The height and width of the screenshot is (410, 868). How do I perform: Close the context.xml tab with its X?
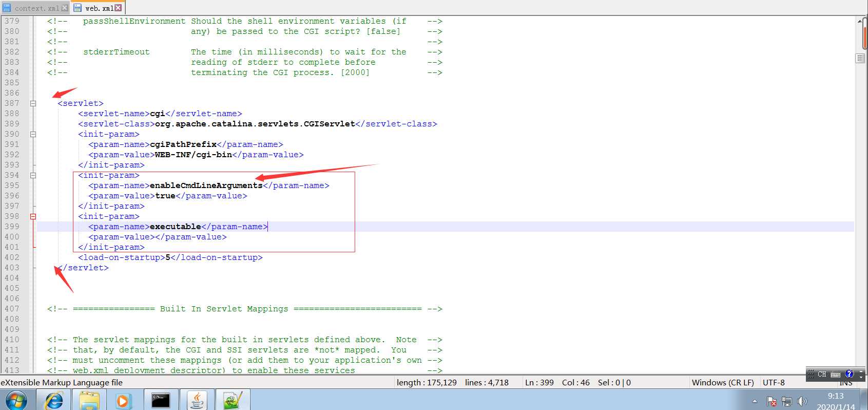(64, 8)
